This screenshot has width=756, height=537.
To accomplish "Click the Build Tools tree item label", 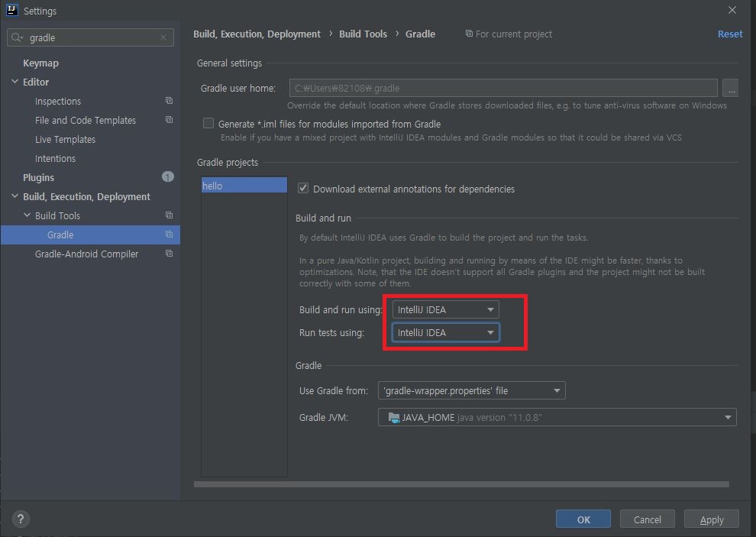I will click(x=57, y=215).
